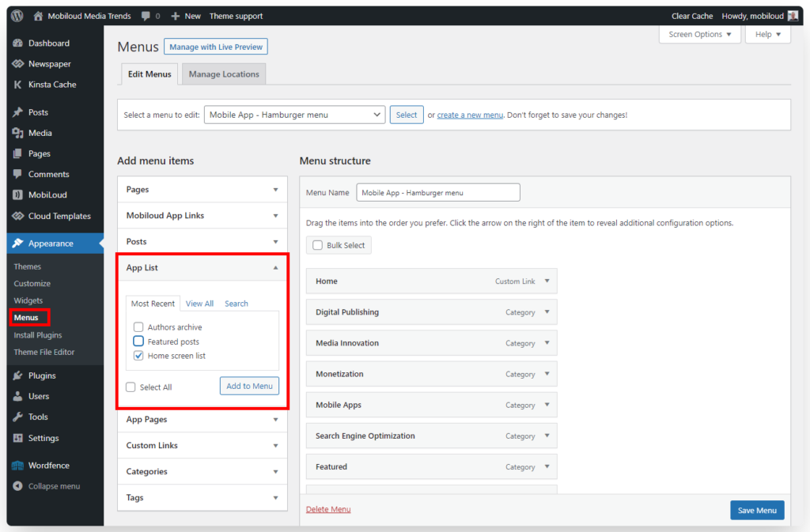The width and height of the screenshot is (810, 532).
Task: Open the Search tab in App List
Action: [x=236, y=304]
